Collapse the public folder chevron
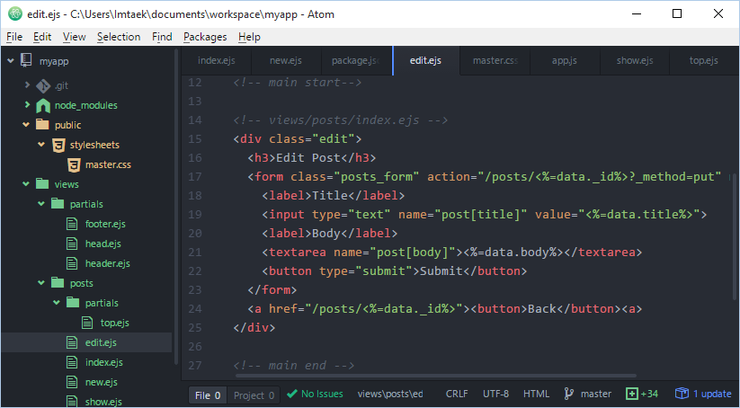The image size is (740, 408). pyautogui.click(x=26, y=125)
